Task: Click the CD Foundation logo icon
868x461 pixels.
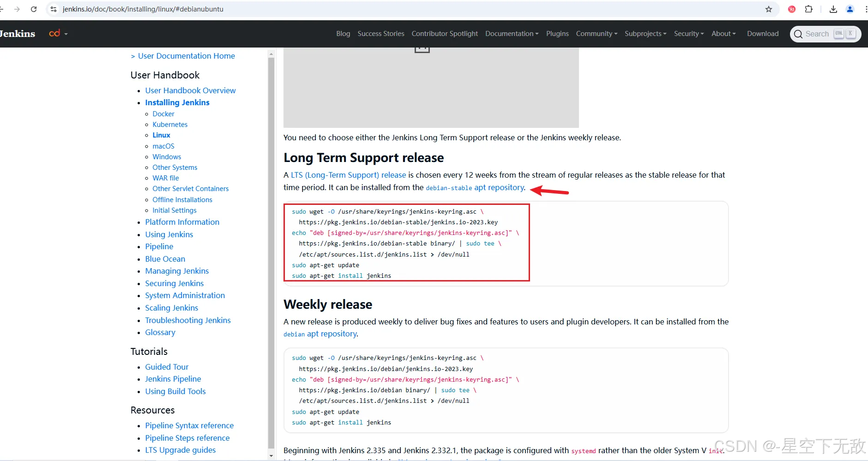Action: click(54, 33)
